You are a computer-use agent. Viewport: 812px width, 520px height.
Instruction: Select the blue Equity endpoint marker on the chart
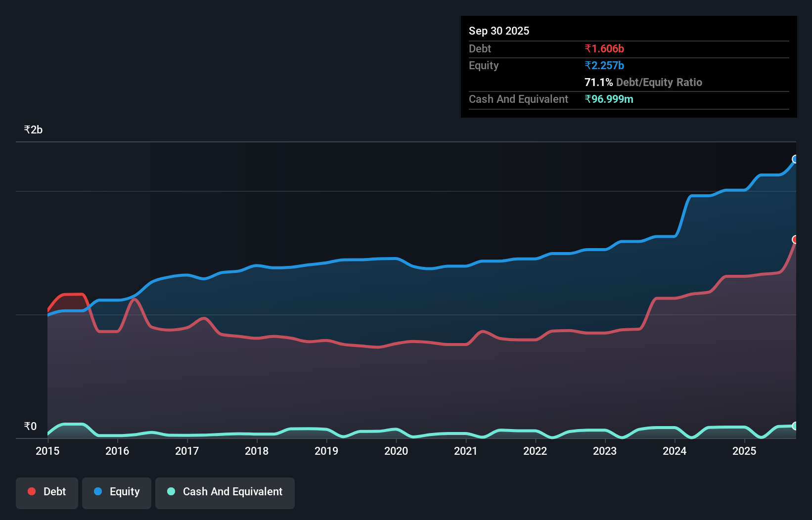click(x=795, y=159)
